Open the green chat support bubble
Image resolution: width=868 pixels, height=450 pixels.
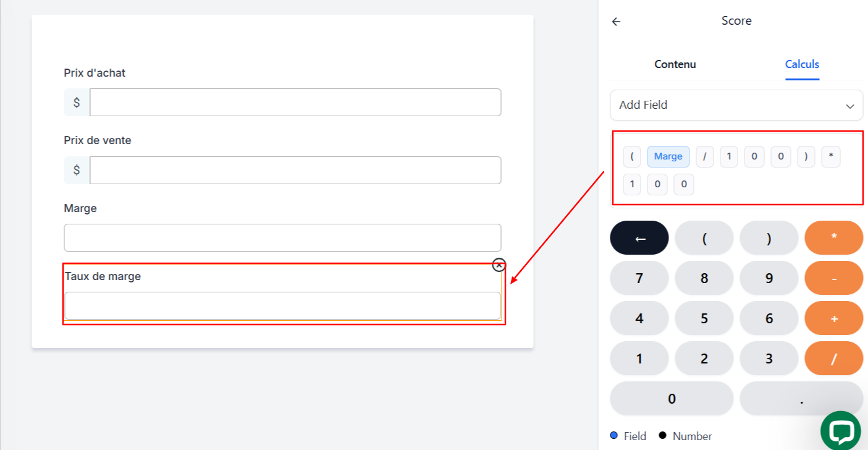[840, 431]
